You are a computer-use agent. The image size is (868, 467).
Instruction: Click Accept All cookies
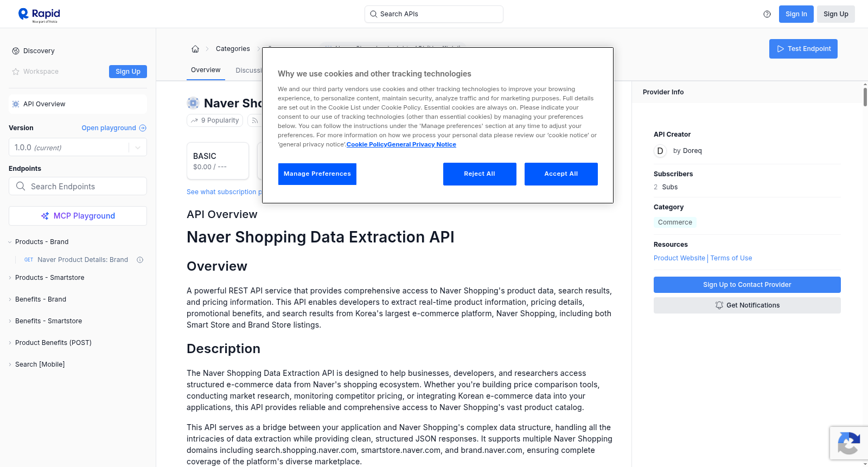point(561,174)
